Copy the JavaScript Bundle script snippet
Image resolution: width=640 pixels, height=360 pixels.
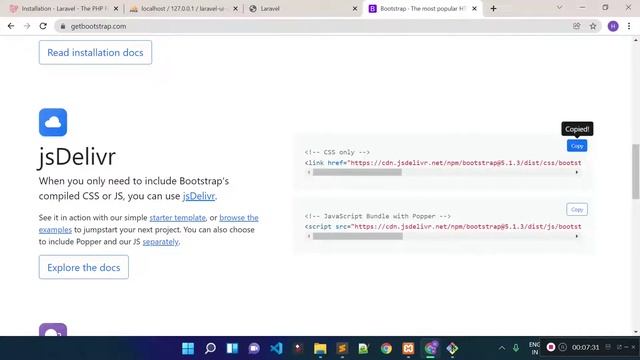(577, 209)
